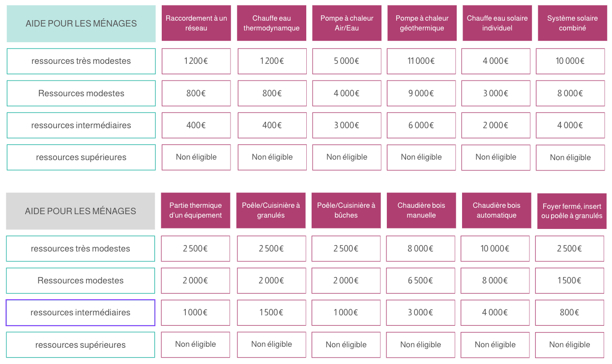Click the 5 000€ amount cell
Viewport: 612px width, 364px height.
pos(347,61)
